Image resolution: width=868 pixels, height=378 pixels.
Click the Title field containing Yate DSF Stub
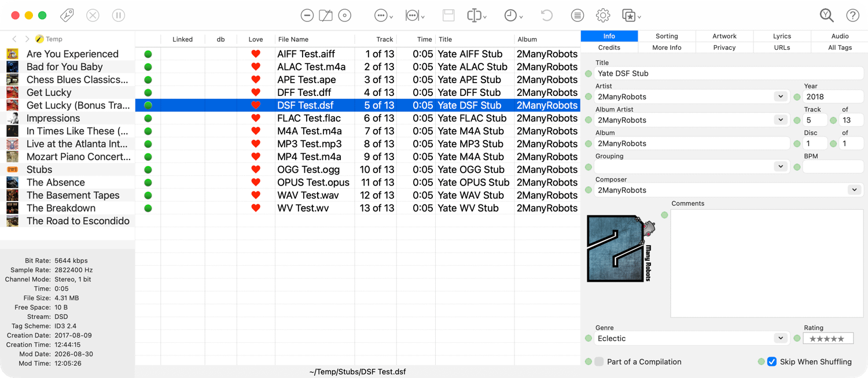tap(729, 73)
